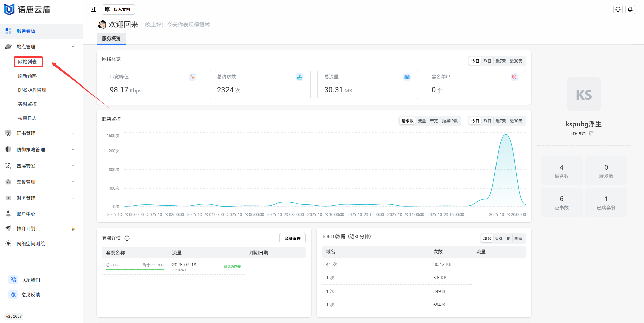Screen dimensions: 644x323
Task: Click the info icon beside 套餐详情
Action: [127, 238]
